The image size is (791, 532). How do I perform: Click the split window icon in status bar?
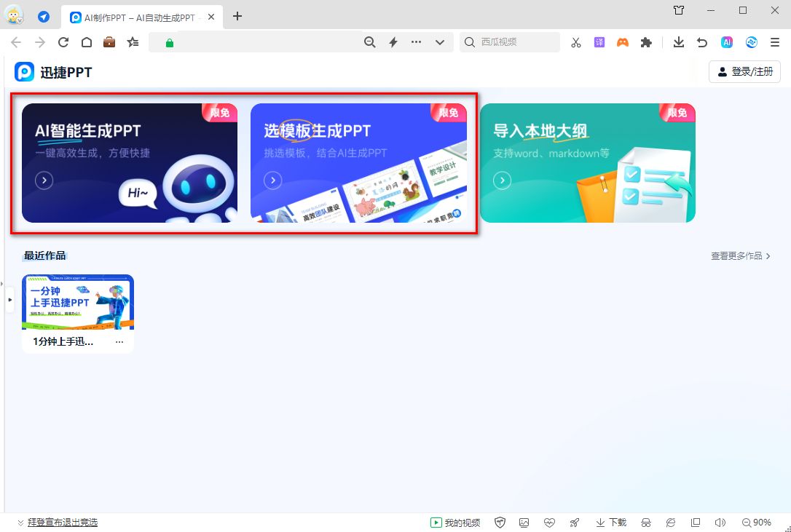tap(695, 523)
